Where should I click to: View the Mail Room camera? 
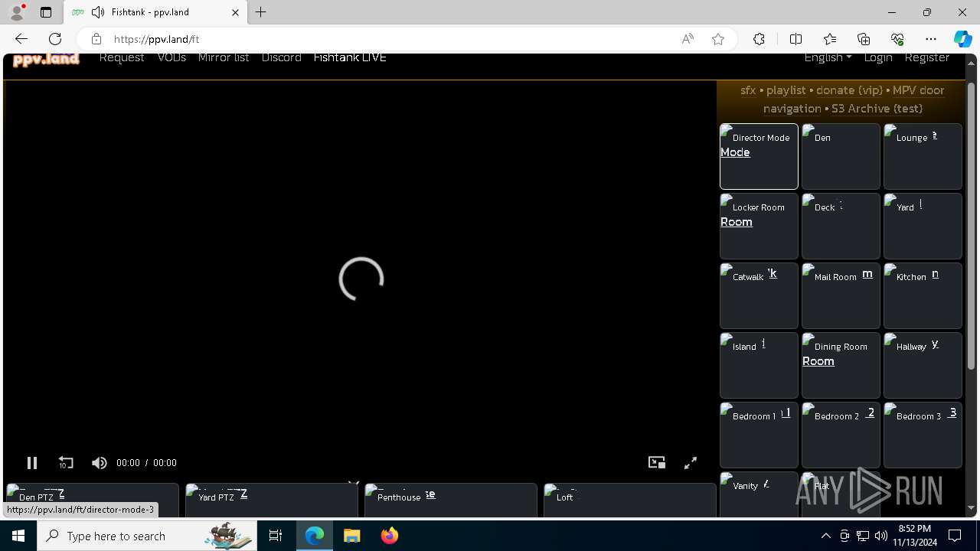pos(841,295)
